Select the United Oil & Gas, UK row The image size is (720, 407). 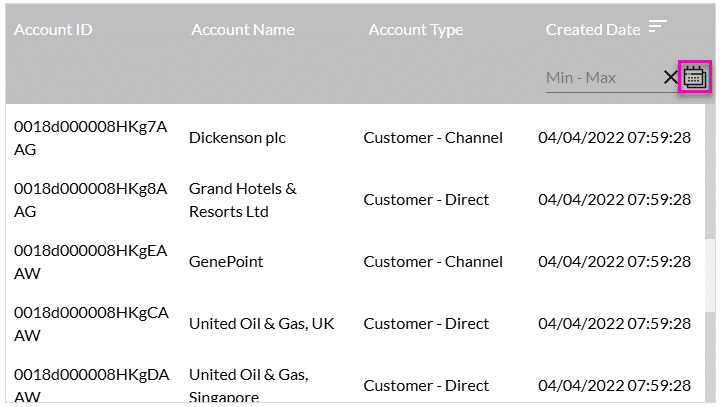(261, 324)
